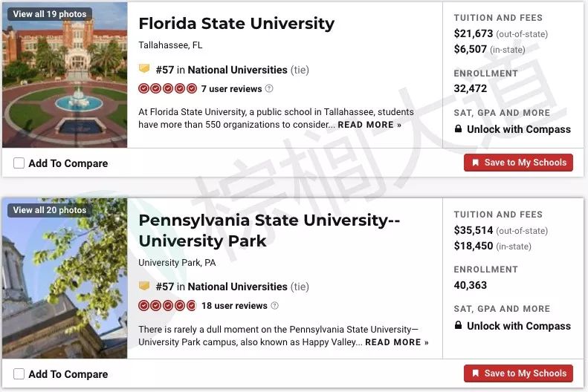Open the Florida State University title link
This screenshot has height=392, width=588.
pyautogui.click(x=236, y=24)
